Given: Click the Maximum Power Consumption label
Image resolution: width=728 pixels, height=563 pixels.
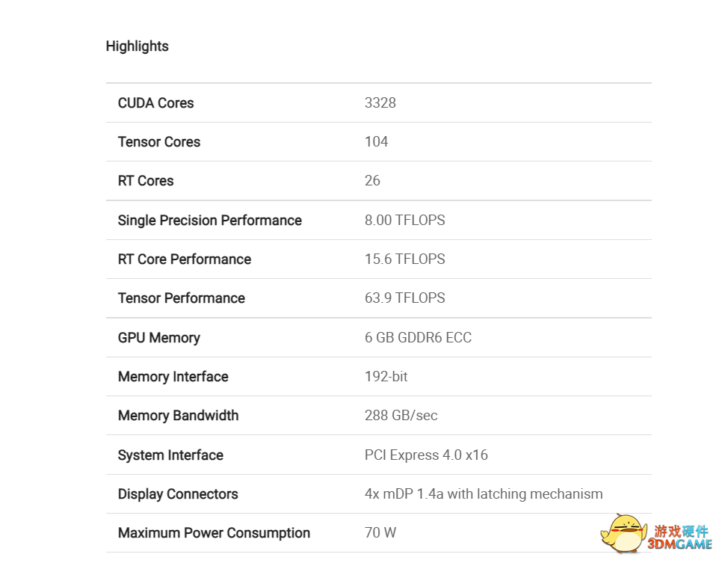Looking at the screenshot, I should [x=214, y=533].
